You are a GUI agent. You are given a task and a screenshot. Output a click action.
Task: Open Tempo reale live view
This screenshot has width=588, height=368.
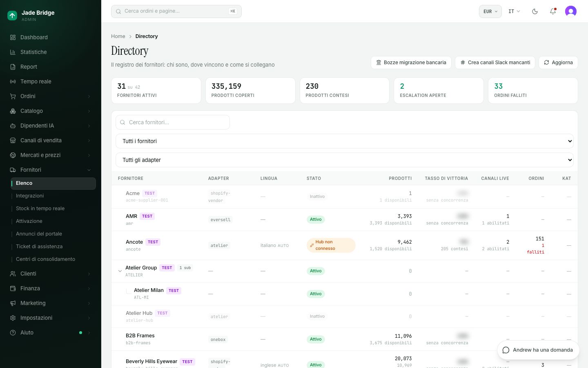(x=51, y=81)
